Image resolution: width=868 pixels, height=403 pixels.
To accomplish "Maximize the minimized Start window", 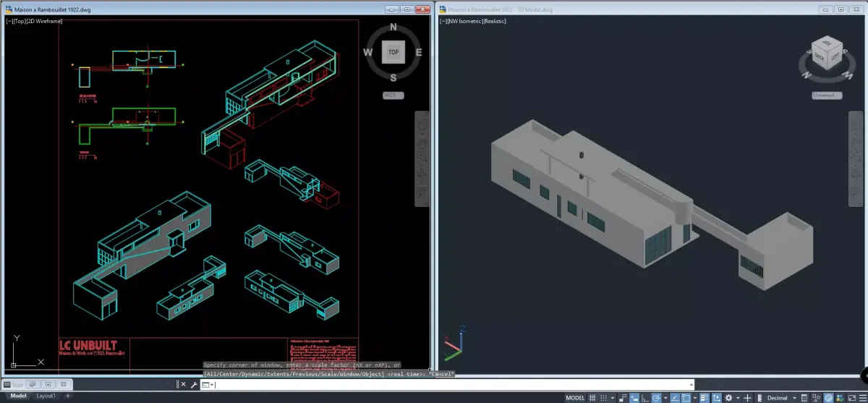I will point(48,384).
